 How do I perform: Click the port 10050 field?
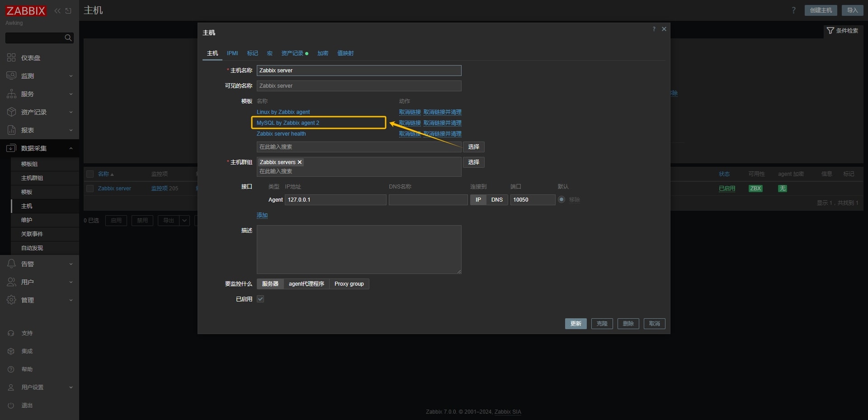[533, 200]
